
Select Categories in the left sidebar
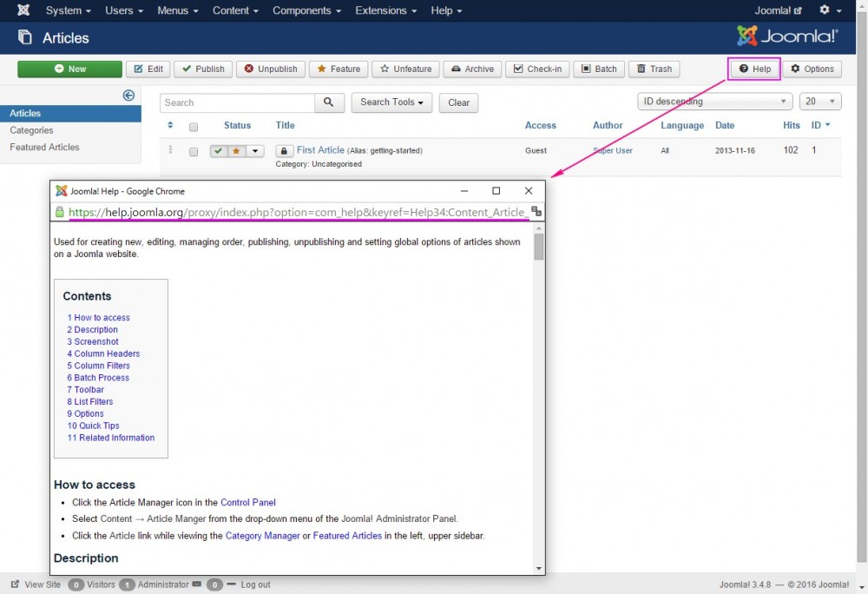click(31, 130)
